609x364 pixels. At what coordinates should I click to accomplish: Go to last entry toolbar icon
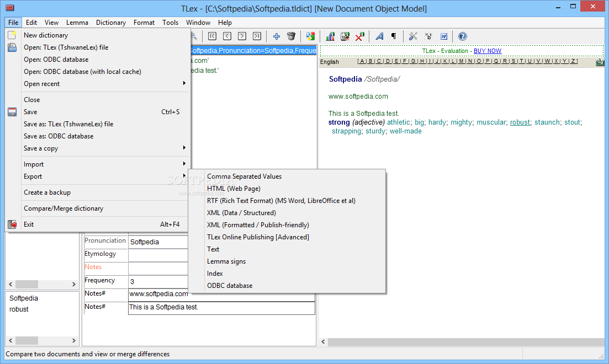click(x=257, y=36)
